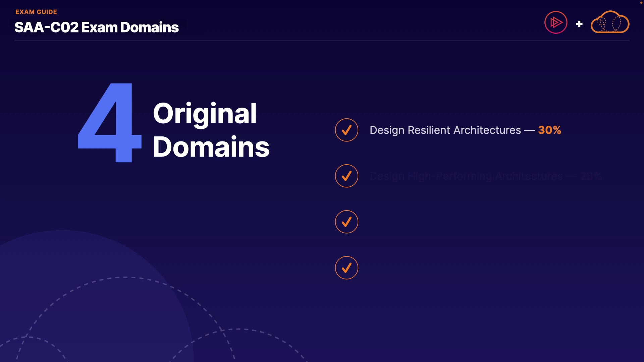This screenshot has height=362, width=644.
Task: Click the faded 28% percentage
Action: coord(591,176)
